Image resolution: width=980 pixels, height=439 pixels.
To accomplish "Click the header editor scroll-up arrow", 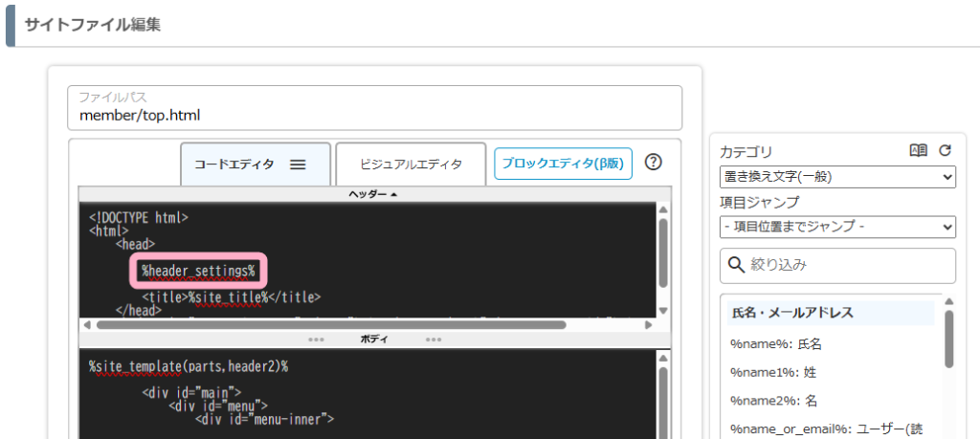I will coord(662,209).
